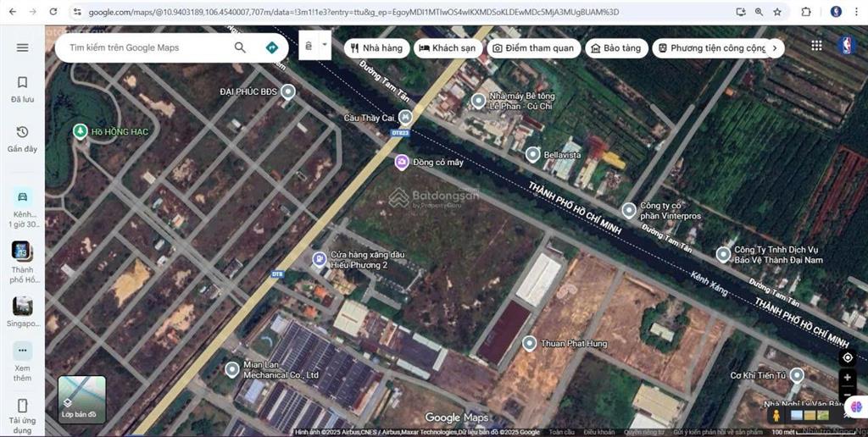Viewport: 868px width, 437px height.
Task: Click the search magnifier icon
Action: point(240,47)
